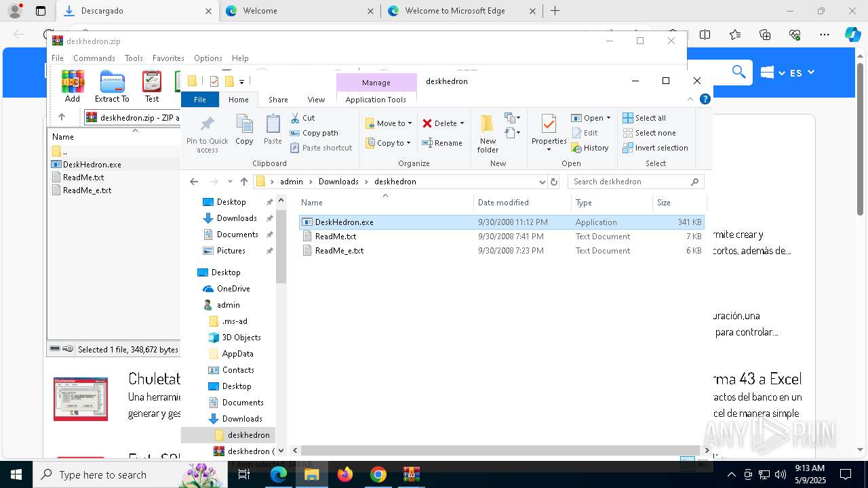Open a new Edge tab
This screenshot has width=868, height=488.
tap(555, 11)
